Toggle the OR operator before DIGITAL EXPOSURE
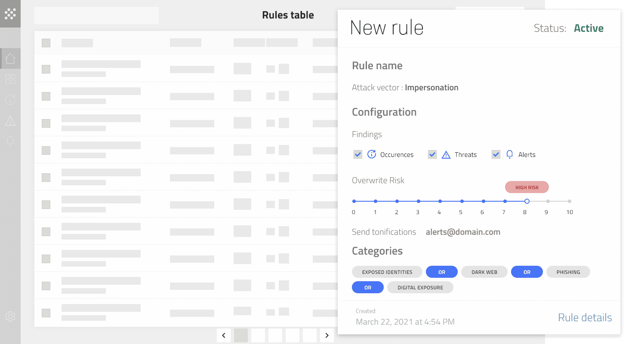The width and height of the screenshot is (644, 344). (x=368, y=288)
